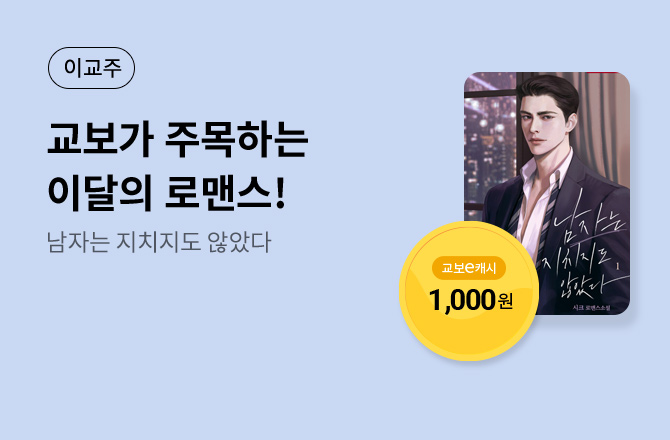Click volume number 1 on cover
This screenshot has height=440, width=670.
pos(618,266)
